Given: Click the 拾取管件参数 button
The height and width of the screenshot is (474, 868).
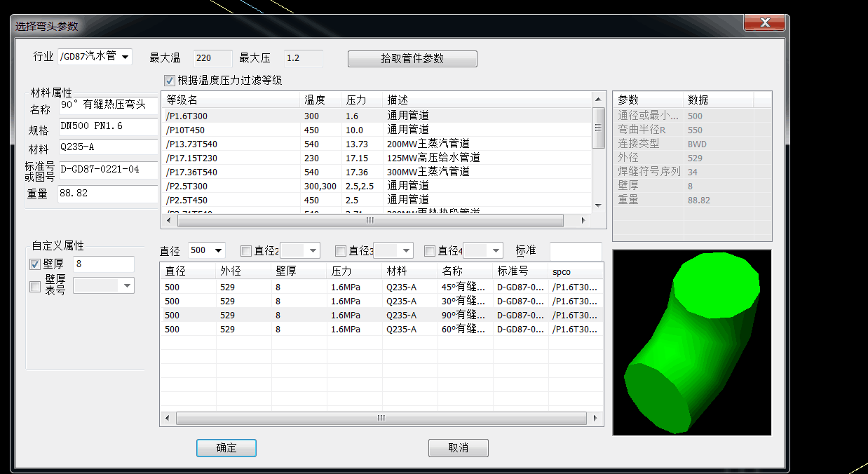Looking at the screenshot, I should (x=412, y=59).
